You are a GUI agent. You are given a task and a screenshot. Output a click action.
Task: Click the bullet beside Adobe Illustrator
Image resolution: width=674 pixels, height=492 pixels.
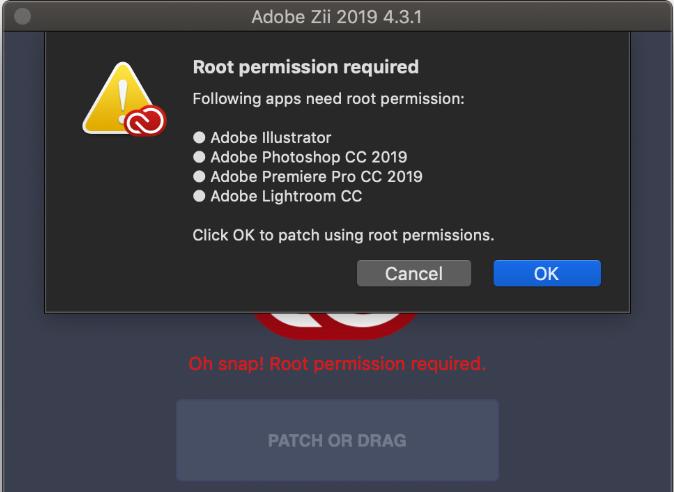tap(199, 138)
